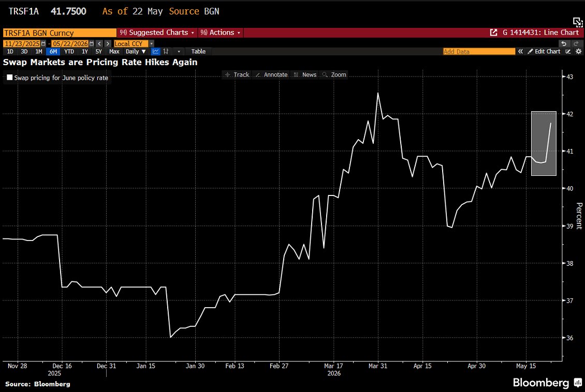Select the YTD range tab
The image size is (585, 392).
click(x=69, y=51)
